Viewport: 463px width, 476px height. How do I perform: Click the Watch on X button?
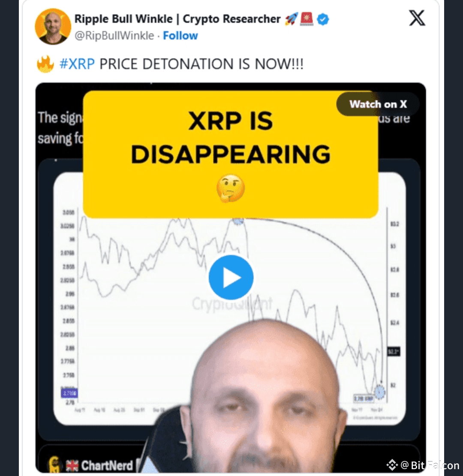(x=378, y=104)
